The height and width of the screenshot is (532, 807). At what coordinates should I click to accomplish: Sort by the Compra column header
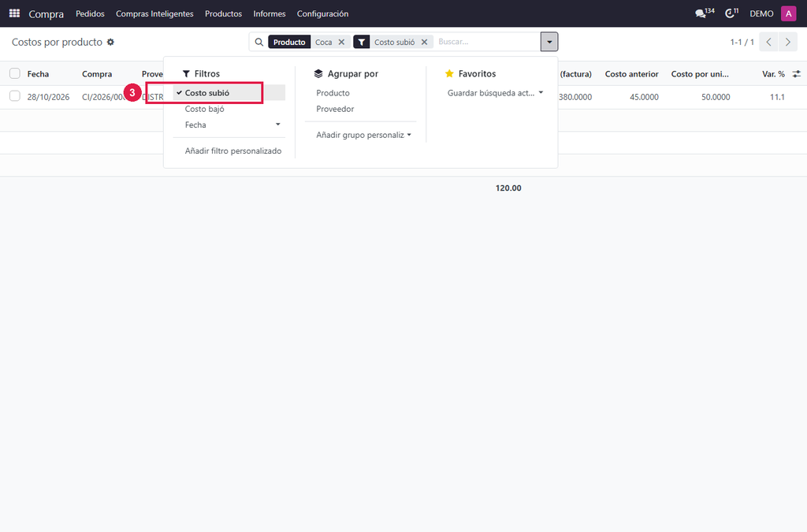tap(97, 74)
